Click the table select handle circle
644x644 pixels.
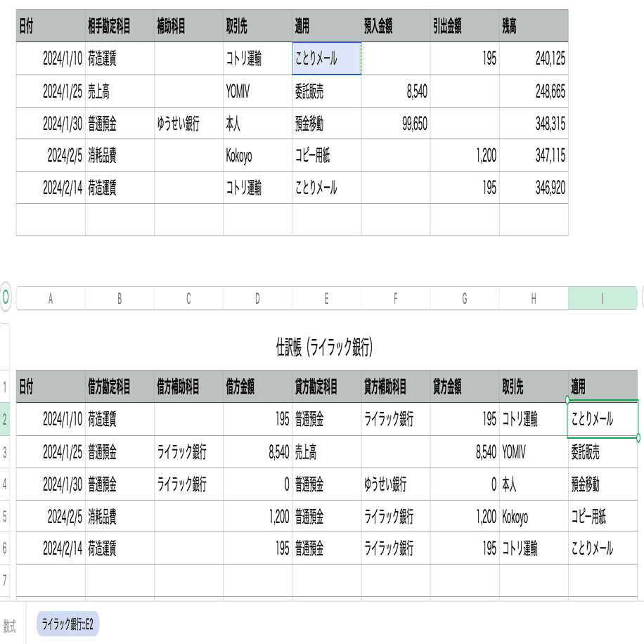click(x=6, y=297)
